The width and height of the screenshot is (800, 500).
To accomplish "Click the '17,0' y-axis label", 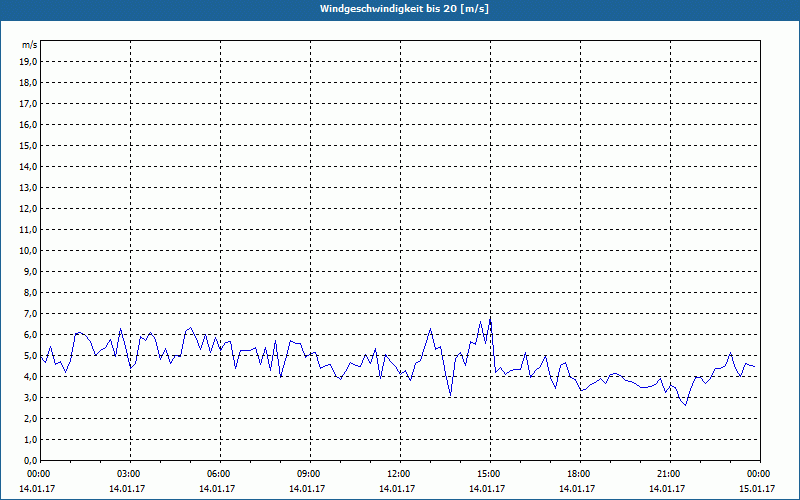I will (x=28, y=104).
